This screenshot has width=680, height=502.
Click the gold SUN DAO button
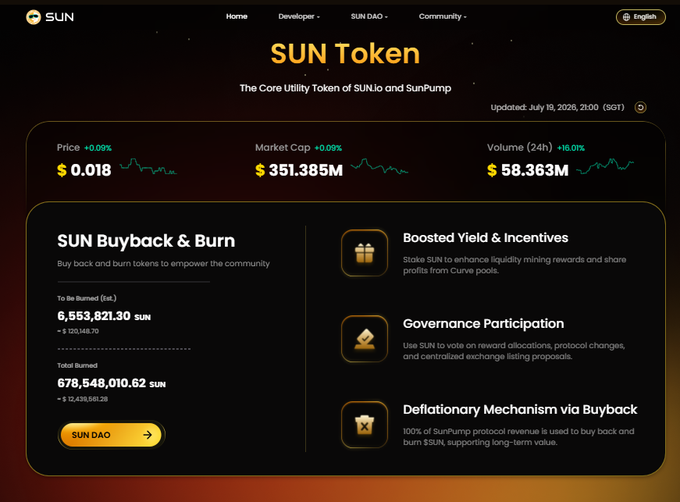(111, 435)
